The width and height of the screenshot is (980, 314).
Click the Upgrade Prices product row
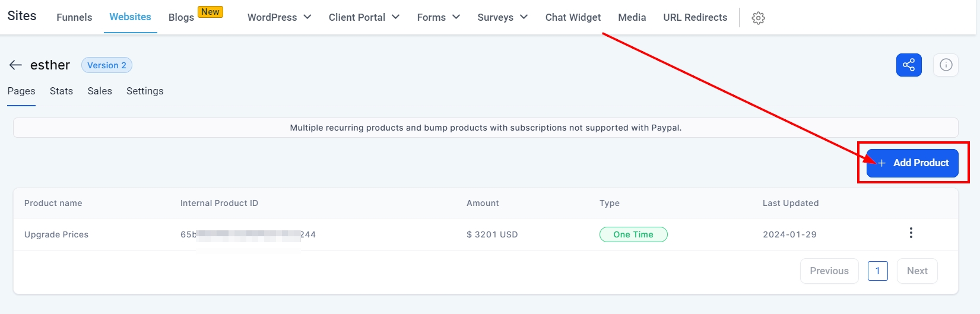56,234
